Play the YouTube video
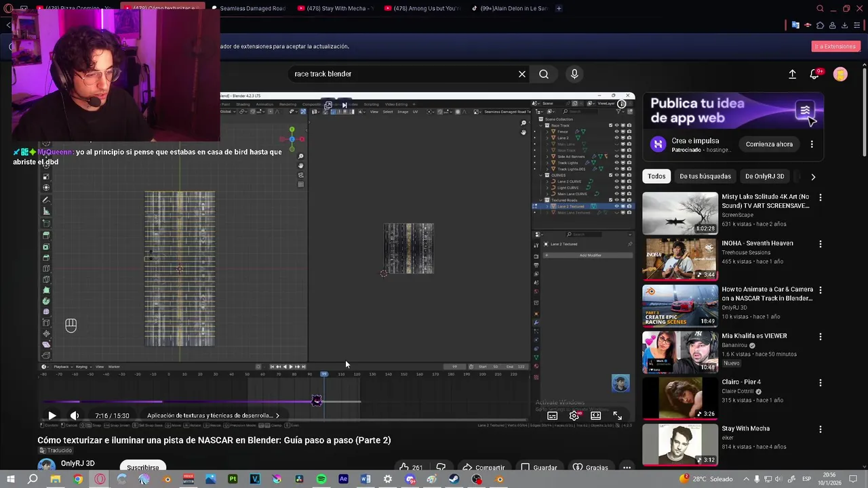This screenshot has height=488, width=868. tap(52, 415)
